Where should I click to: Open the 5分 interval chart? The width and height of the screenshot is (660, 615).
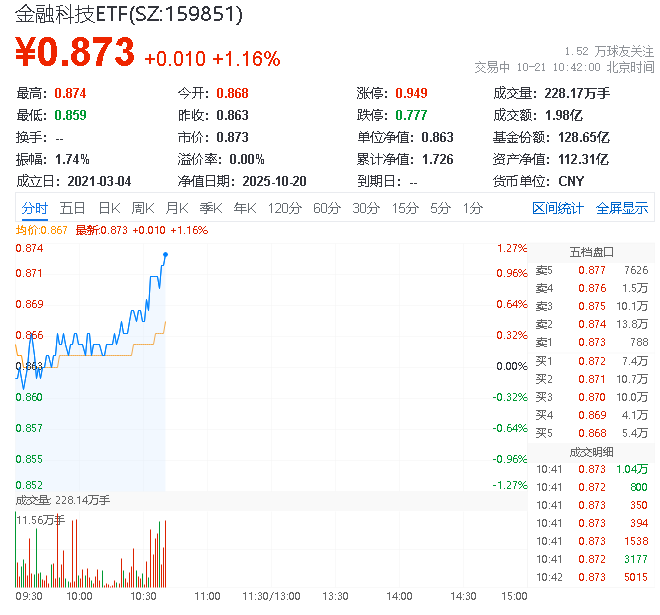click(441, 208)
